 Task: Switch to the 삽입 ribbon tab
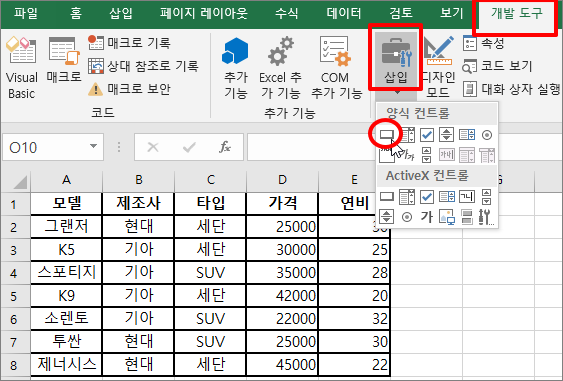(121, 14)
